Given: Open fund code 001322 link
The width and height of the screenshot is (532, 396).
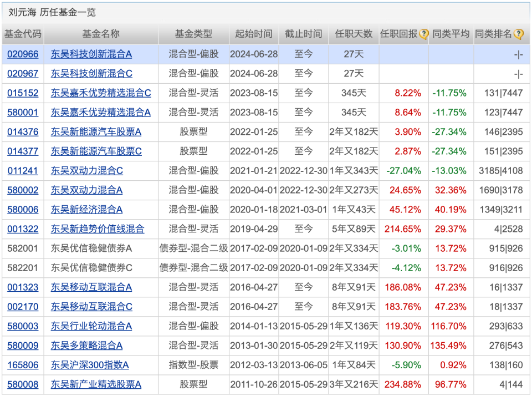Looking at the screenshot, I should tap(23, 229).
